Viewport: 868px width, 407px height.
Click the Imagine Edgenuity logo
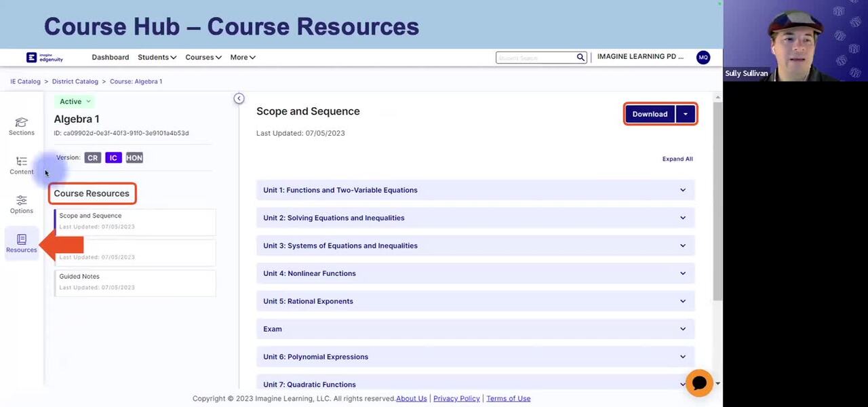pos(45,58)
